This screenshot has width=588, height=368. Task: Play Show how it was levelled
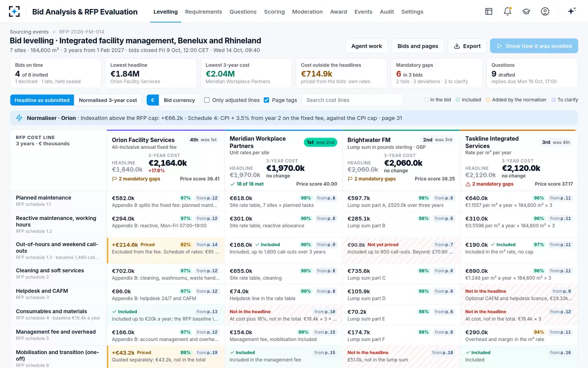[x=534, y=46]
